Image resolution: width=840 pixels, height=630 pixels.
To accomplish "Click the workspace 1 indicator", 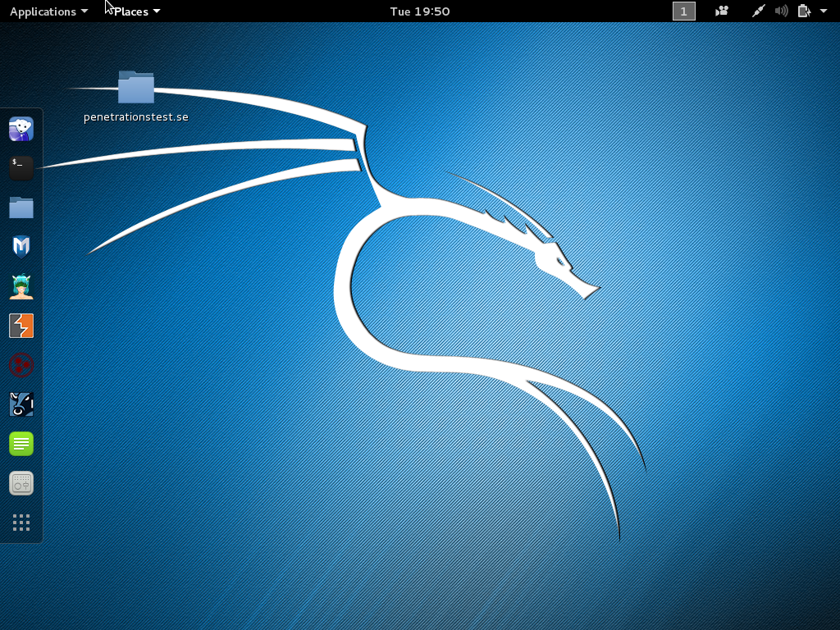I will click(x=683, y=11).
